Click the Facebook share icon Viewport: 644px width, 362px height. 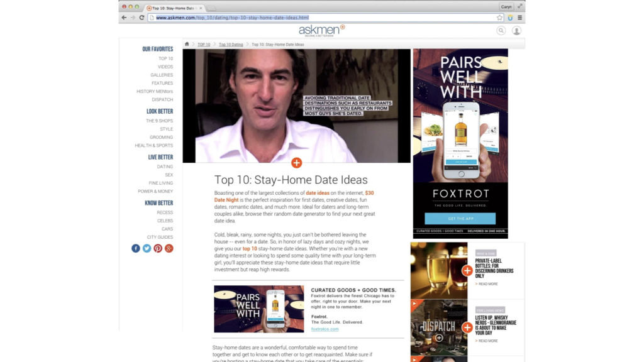135,248
